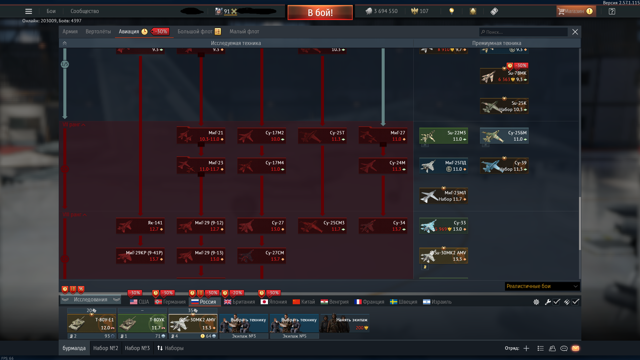
Task: Select the МиГ-21 aircraft group
Action: (201, 136)
